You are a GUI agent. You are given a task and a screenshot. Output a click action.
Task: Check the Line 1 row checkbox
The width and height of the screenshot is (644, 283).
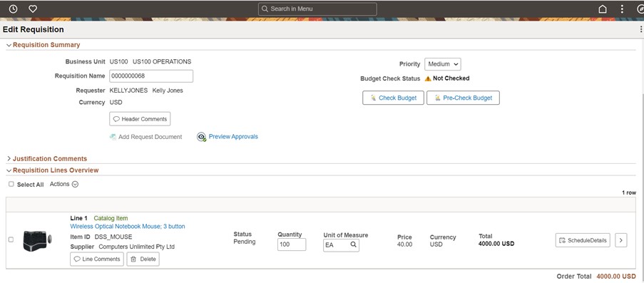tap(11, 240)
